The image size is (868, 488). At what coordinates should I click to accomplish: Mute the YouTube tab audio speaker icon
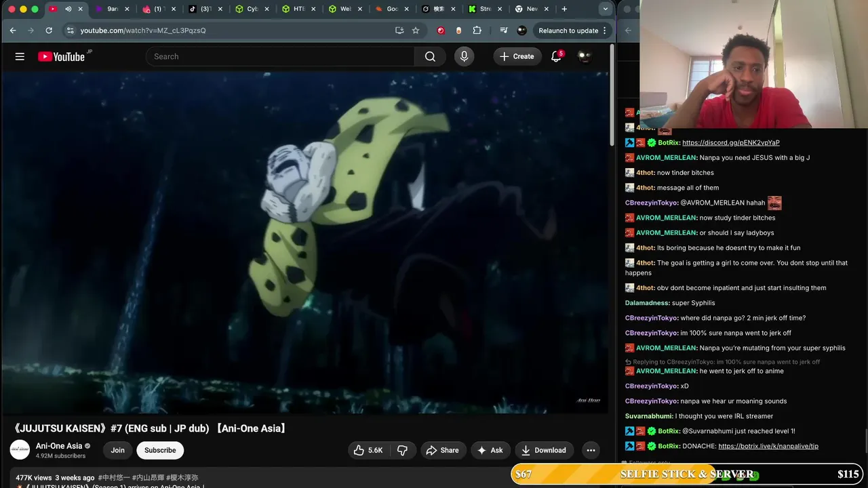tap(68, 9)
